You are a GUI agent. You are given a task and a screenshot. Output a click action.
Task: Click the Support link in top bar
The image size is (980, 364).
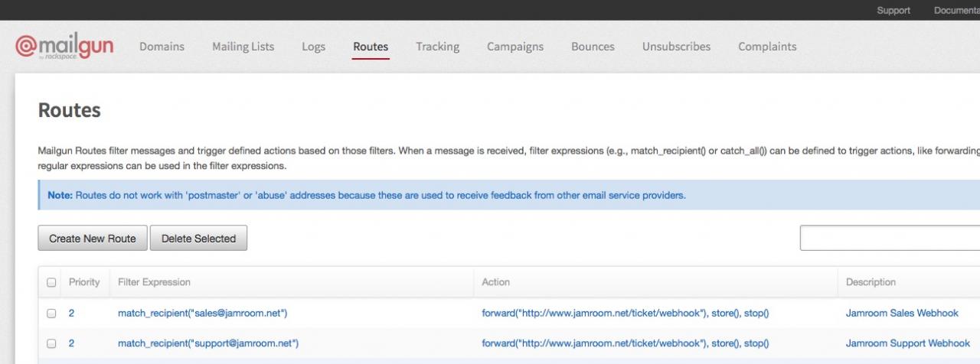coord(893,11)
